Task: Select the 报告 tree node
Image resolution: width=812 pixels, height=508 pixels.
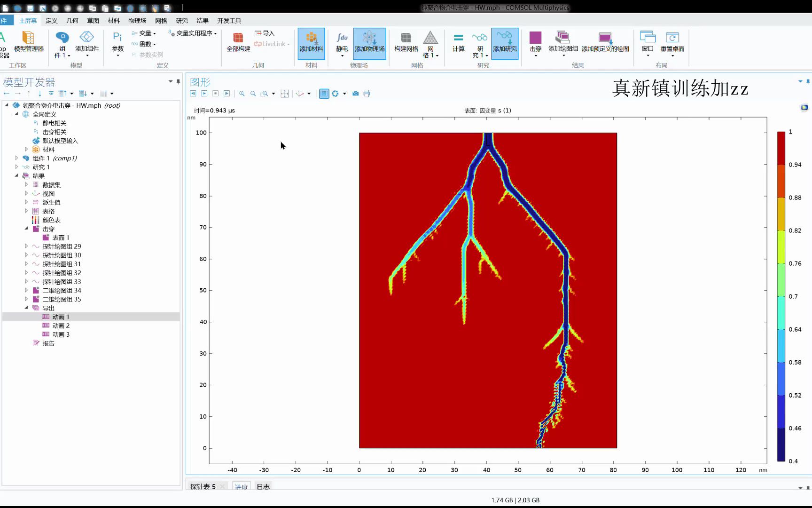Action: point(48,343)
